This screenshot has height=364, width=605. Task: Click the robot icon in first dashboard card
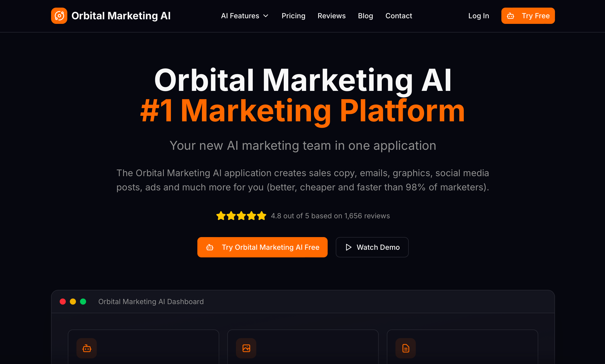tap(87, 348)
